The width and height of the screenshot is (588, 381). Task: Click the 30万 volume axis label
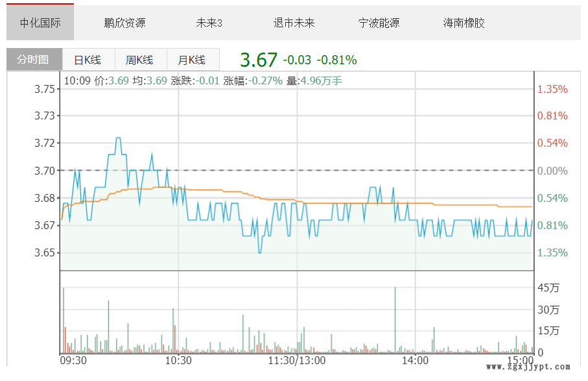(548, 310)
